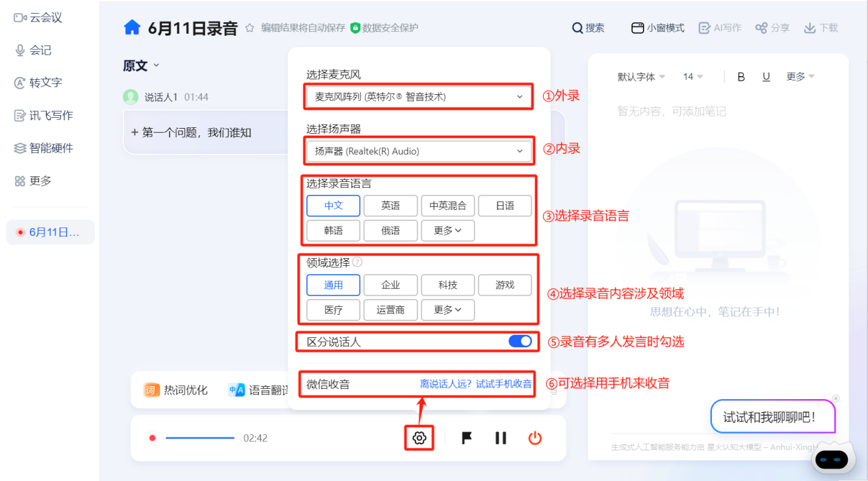
Task: Click the 说话人1 speaker name
Action: 161,97
